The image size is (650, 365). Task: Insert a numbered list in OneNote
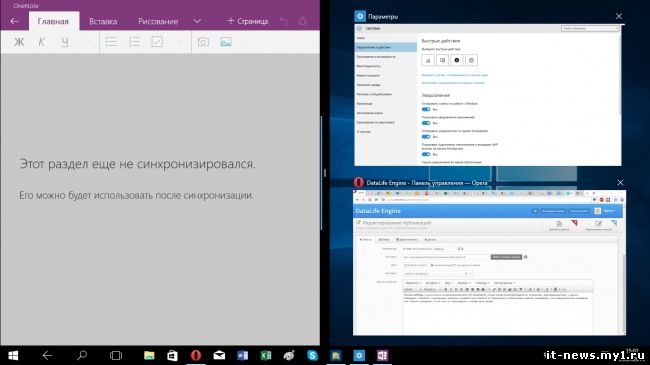tap(134, 42)
